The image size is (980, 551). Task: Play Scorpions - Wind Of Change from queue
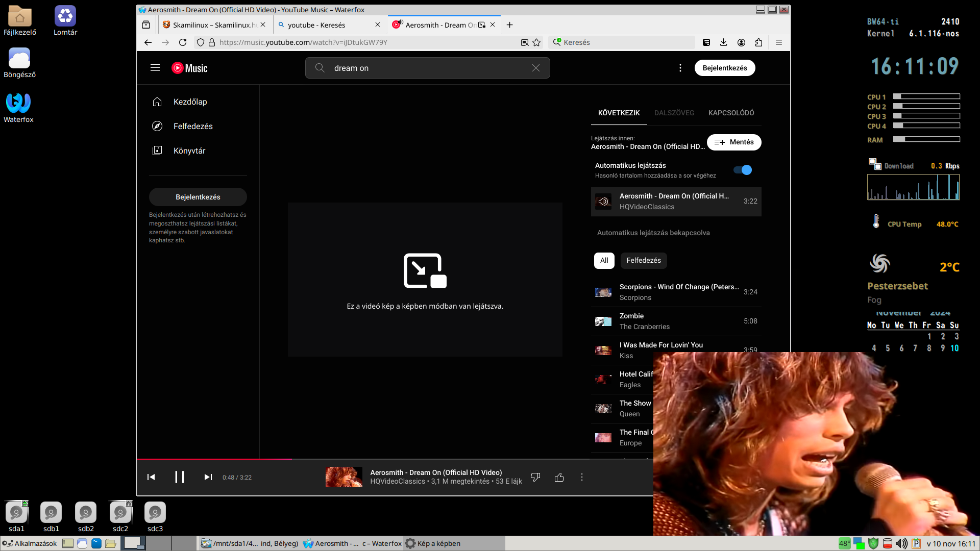[676, 292]
